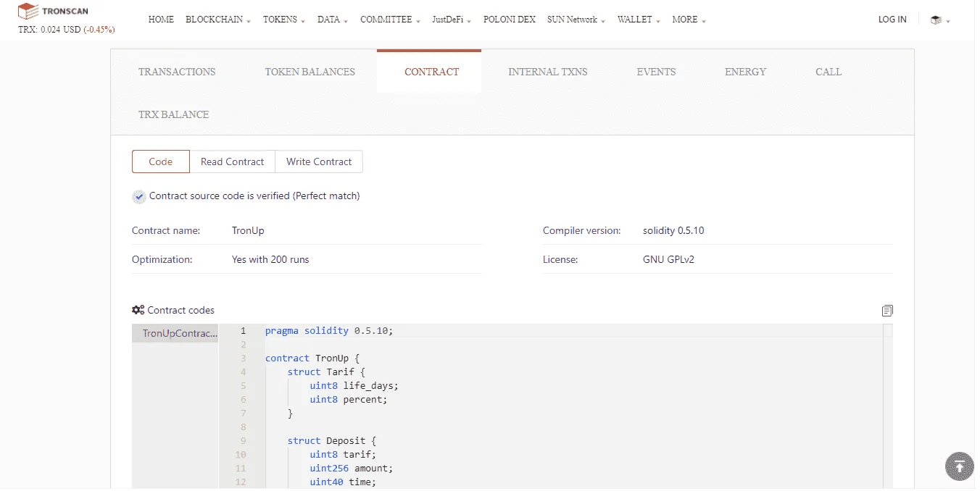Image resolution: width=980 pixels, height=491 pixels.
Task: Click optimization value Yes with 200 runs
Action: (270, 259)
